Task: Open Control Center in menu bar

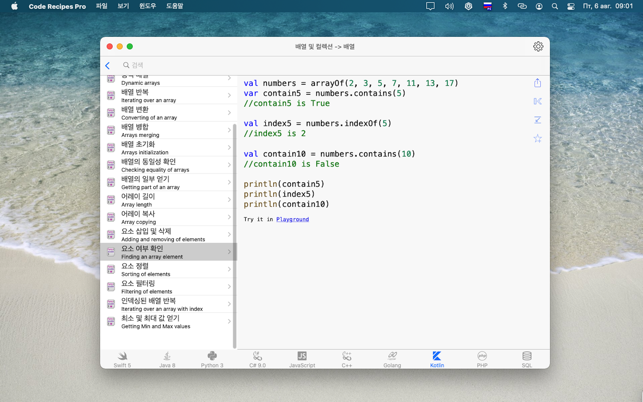Action: (570, 6)
